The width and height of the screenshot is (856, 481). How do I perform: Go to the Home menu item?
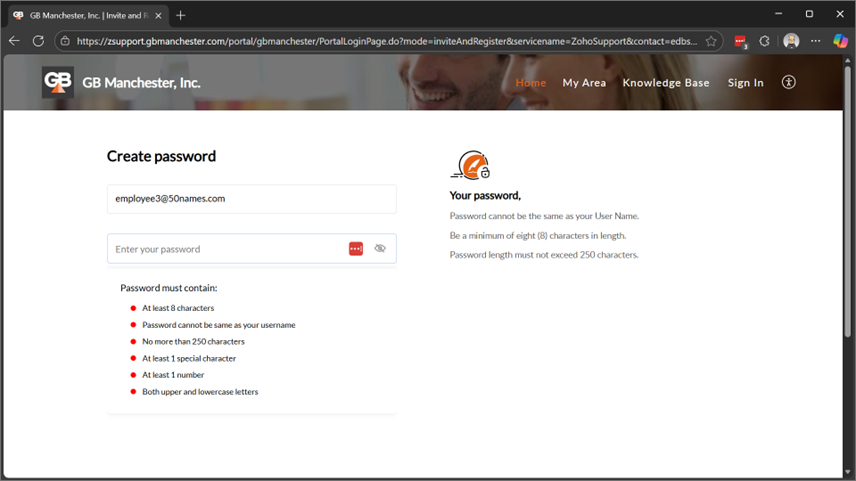pos(530,83)
